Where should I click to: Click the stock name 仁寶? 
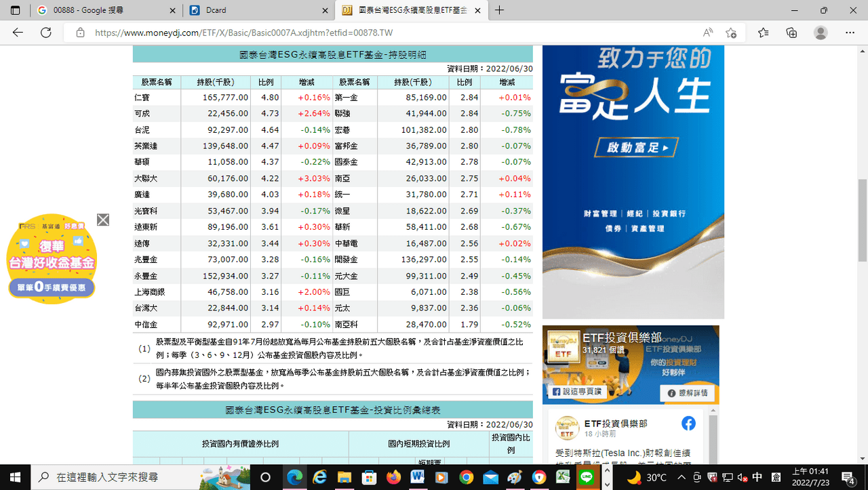142,98
